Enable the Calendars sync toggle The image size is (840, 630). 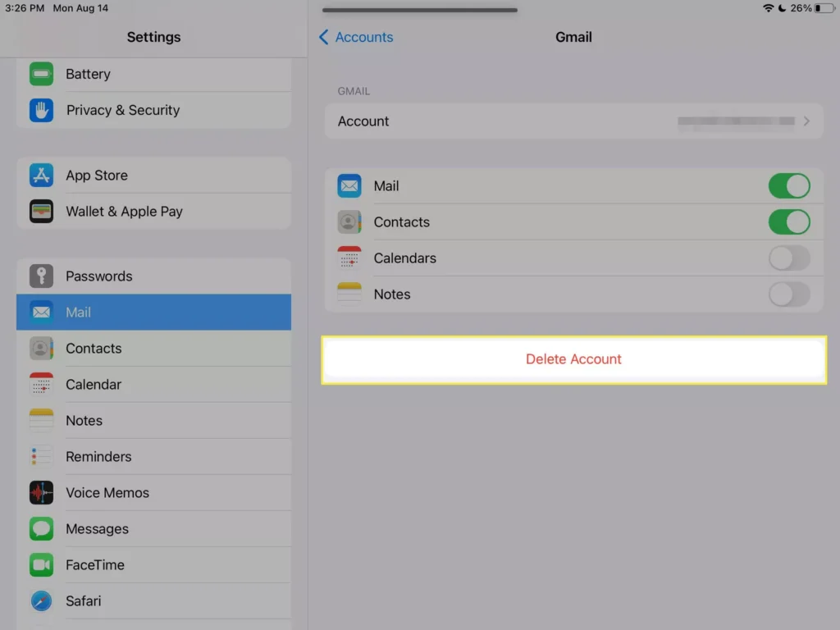click(x=788, y=258)
